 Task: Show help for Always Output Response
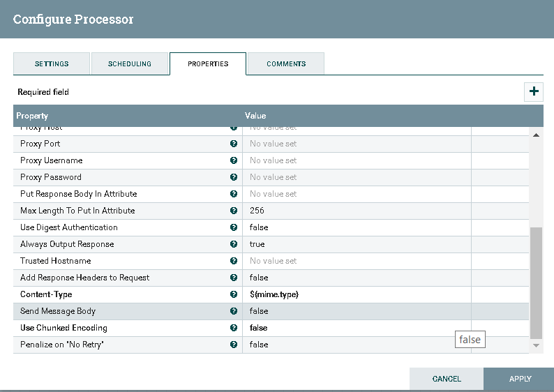[x=234, y=244]
